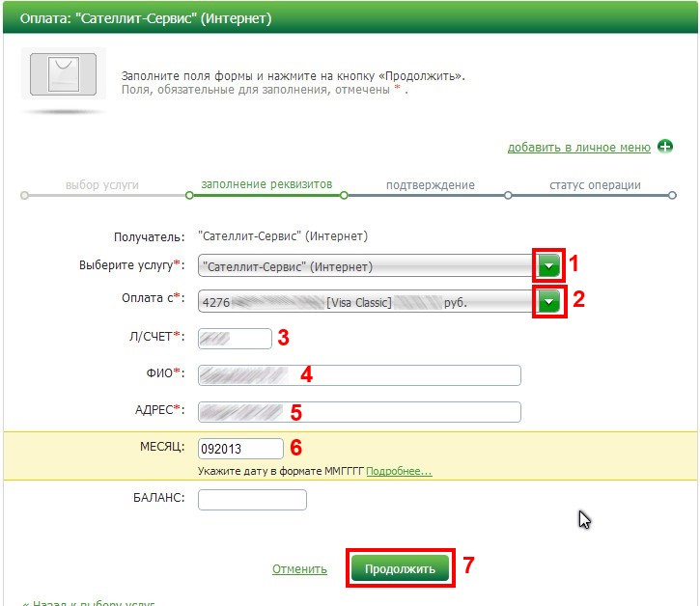Click the Отменить link
Screen dimensions: 700x606
(299, 569)
